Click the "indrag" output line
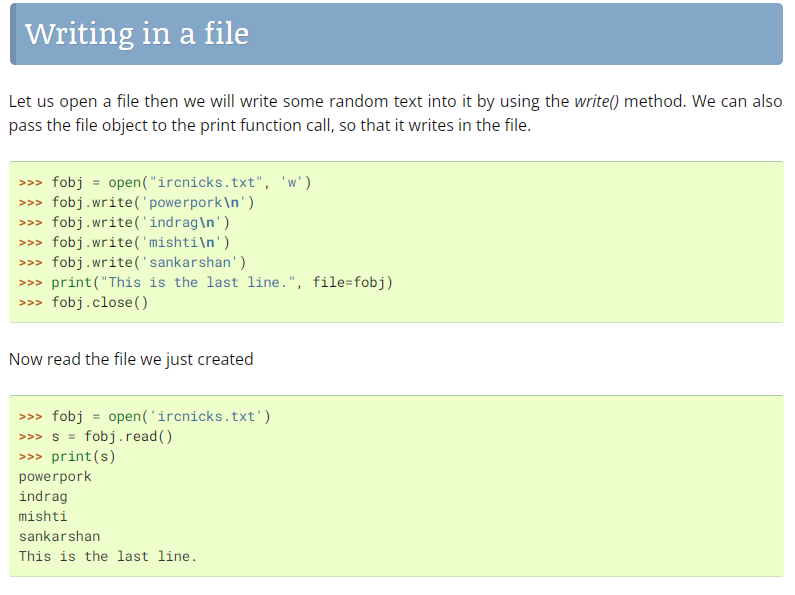Image resolution: width=795 pixels, height=595 pixels. pos(43,496)
